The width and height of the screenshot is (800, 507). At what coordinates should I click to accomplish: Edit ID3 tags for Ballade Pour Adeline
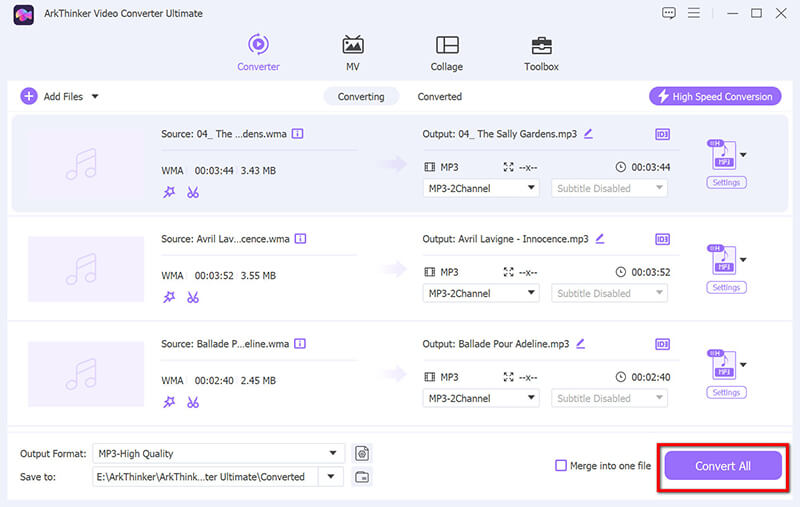(662, 344)
